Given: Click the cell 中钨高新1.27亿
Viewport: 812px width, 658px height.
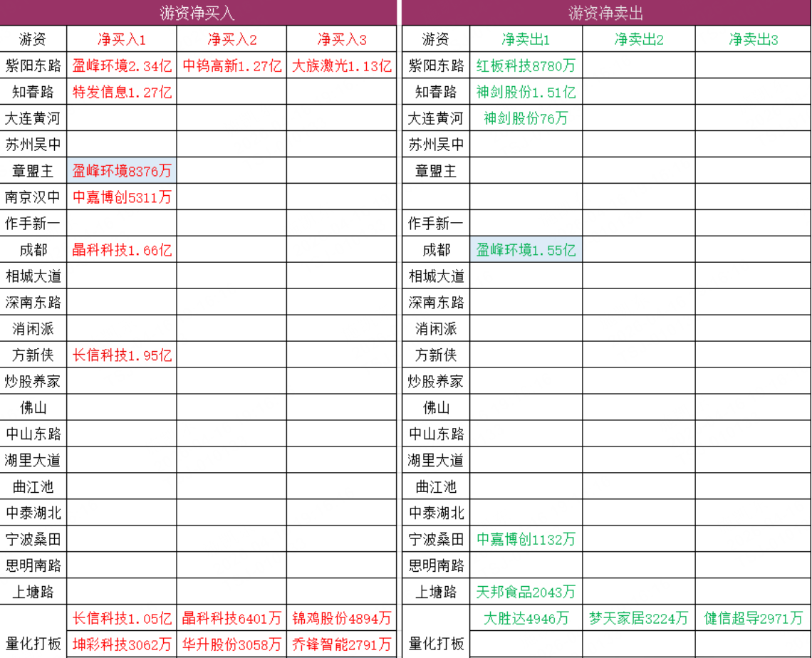Looking at the screenshot, I should (232, 66).
